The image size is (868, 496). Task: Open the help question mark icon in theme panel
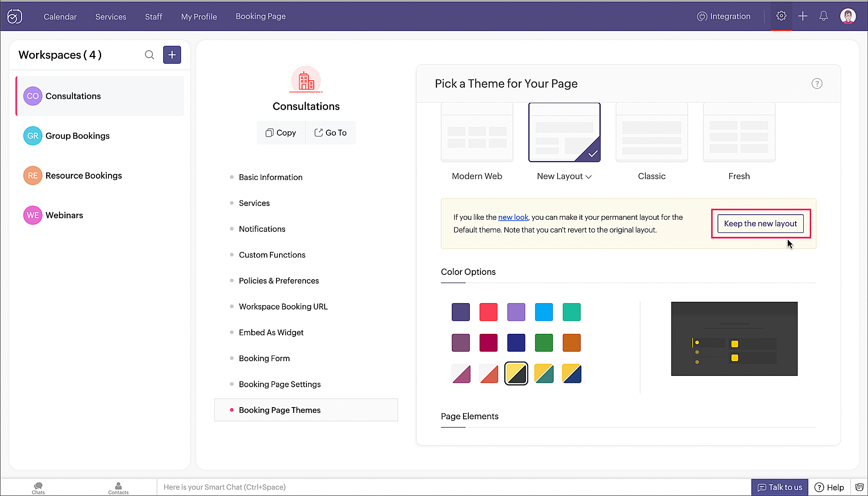[817, 84]
